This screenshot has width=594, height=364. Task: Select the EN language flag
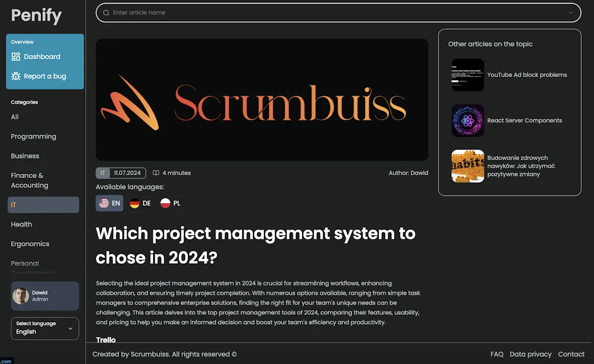click(x=109, y=203)
